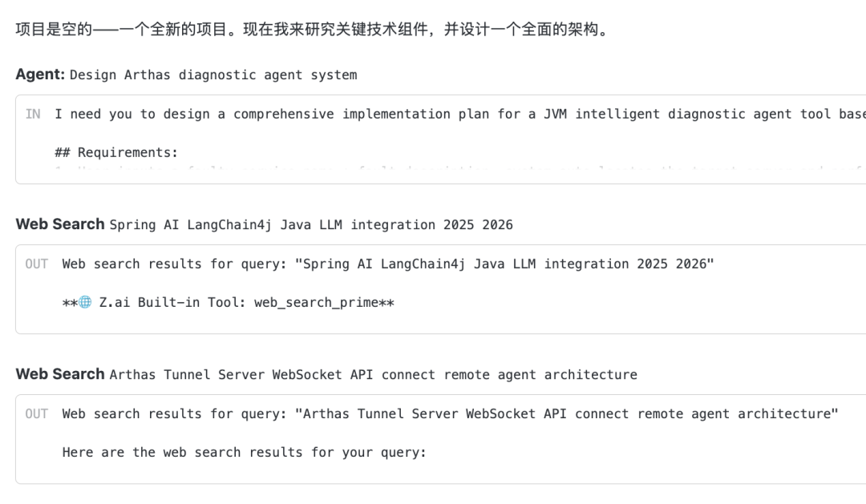866x504 pixels.
Task: Click the globe icon before Z.ai
Action: 85,303
